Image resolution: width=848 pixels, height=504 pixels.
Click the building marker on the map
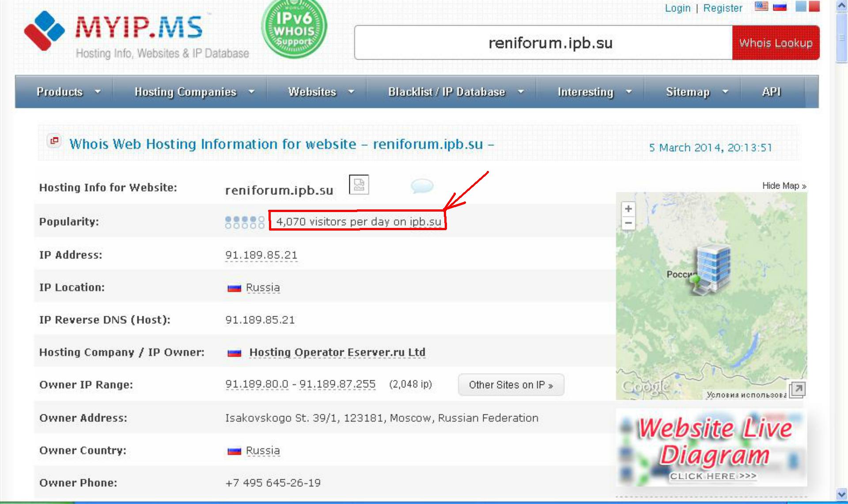[710, 269]
